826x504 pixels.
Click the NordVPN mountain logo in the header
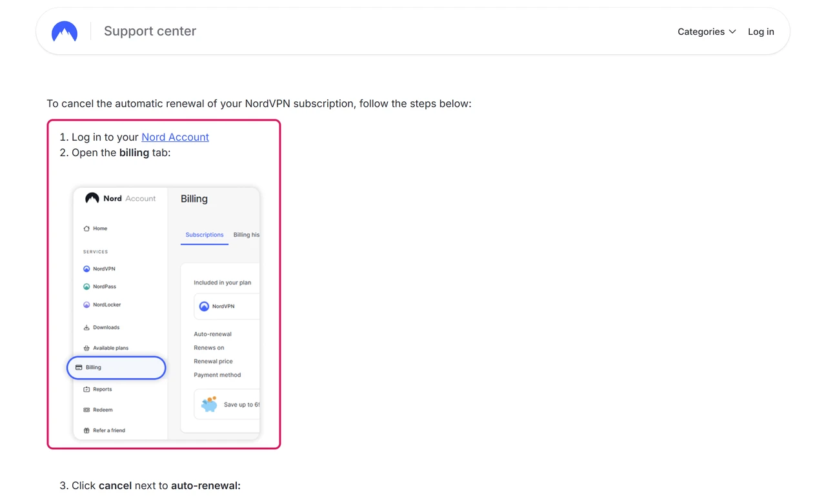(65, 32)
